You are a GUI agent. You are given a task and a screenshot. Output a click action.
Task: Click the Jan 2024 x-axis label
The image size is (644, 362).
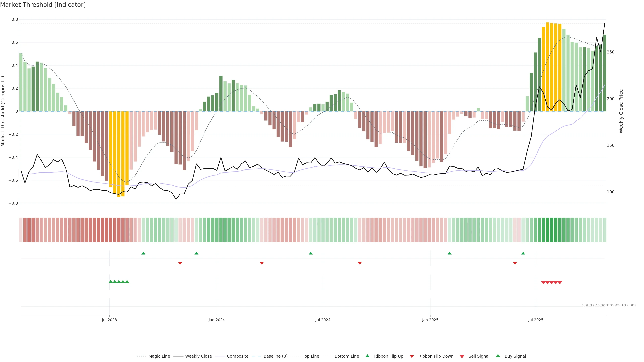217,320
